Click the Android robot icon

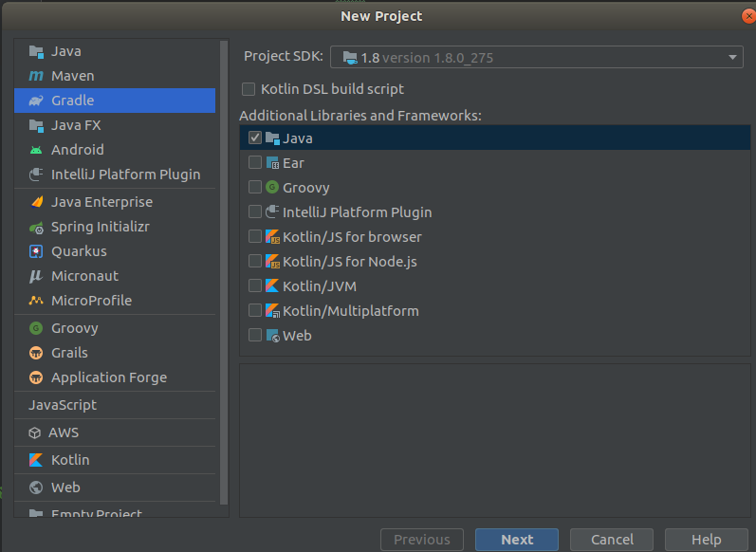point(36,150)
